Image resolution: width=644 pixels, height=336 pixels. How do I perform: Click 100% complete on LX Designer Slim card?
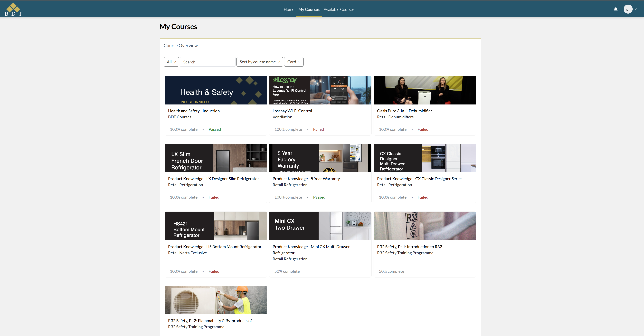(184, 197)
